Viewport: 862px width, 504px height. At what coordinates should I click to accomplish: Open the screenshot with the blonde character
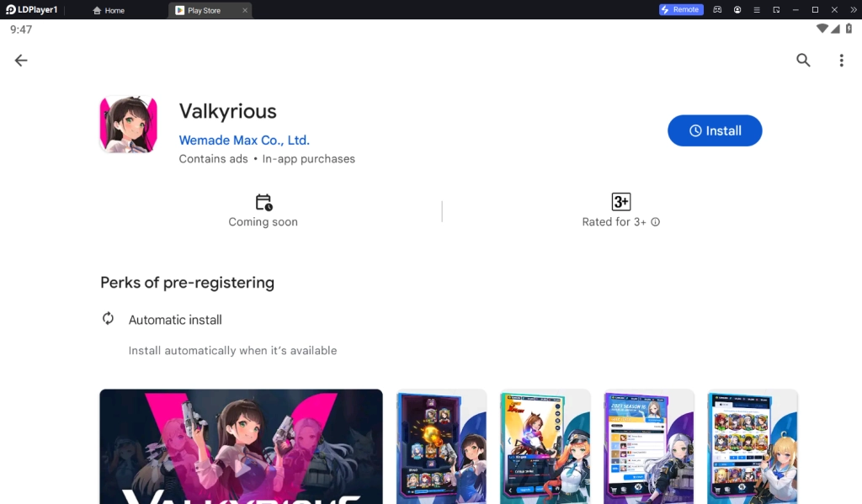point(753,446)
